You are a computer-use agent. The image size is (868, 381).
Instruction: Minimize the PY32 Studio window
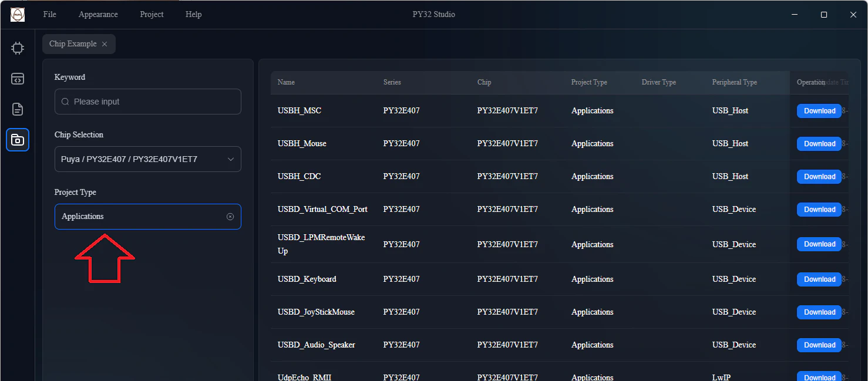click(795, 15)
